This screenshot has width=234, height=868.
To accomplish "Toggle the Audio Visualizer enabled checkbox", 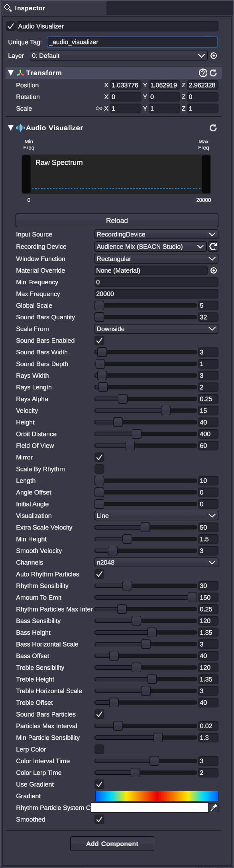I will [x=10, y=26].
